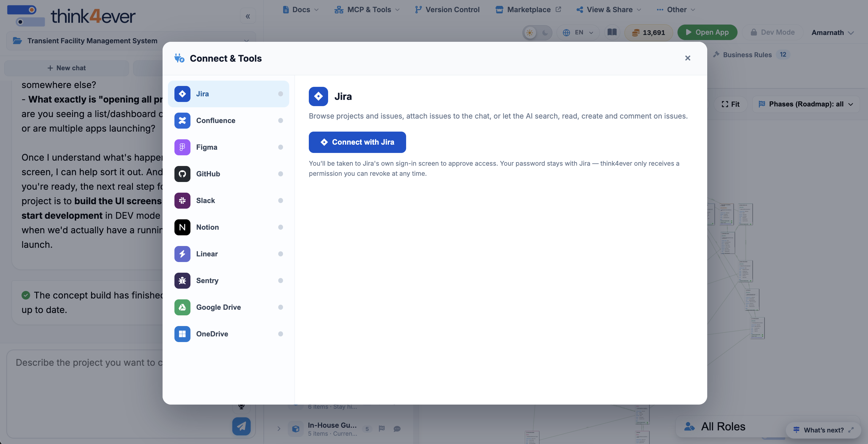Open Transient Facility Management System project selector

131,41
